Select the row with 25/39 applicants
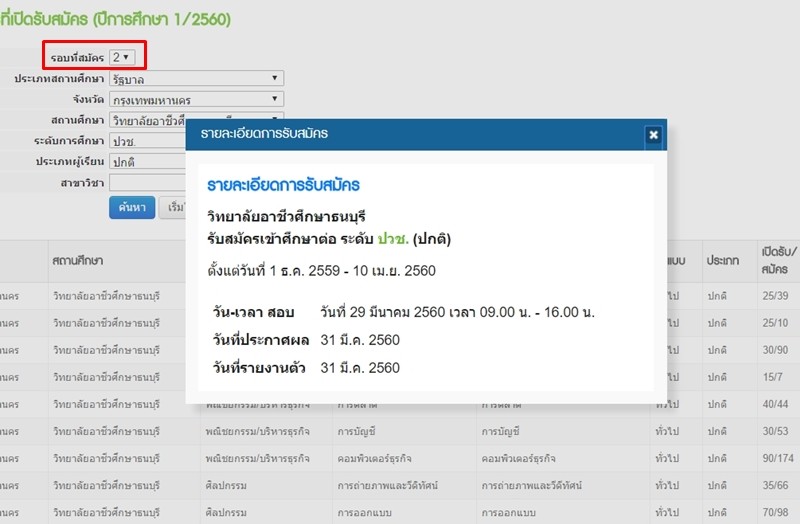The width and height of the screenshot is (800, 524). (774, 297)
